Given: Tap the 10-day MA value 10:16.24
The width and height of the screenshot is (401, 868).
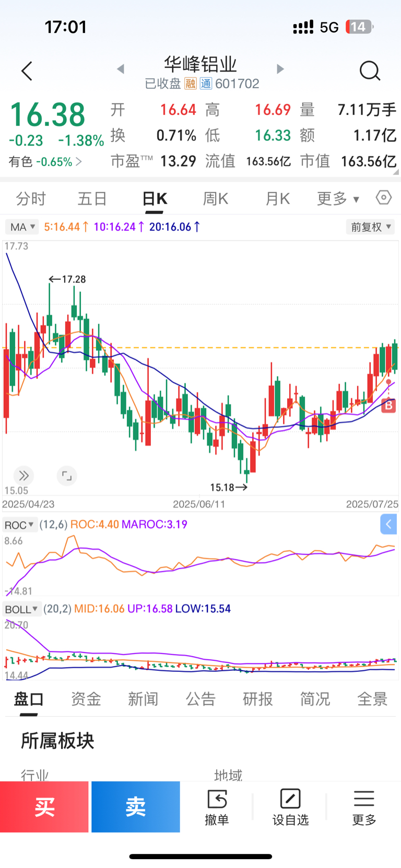Looking at the screenshot, I should 119,227.
